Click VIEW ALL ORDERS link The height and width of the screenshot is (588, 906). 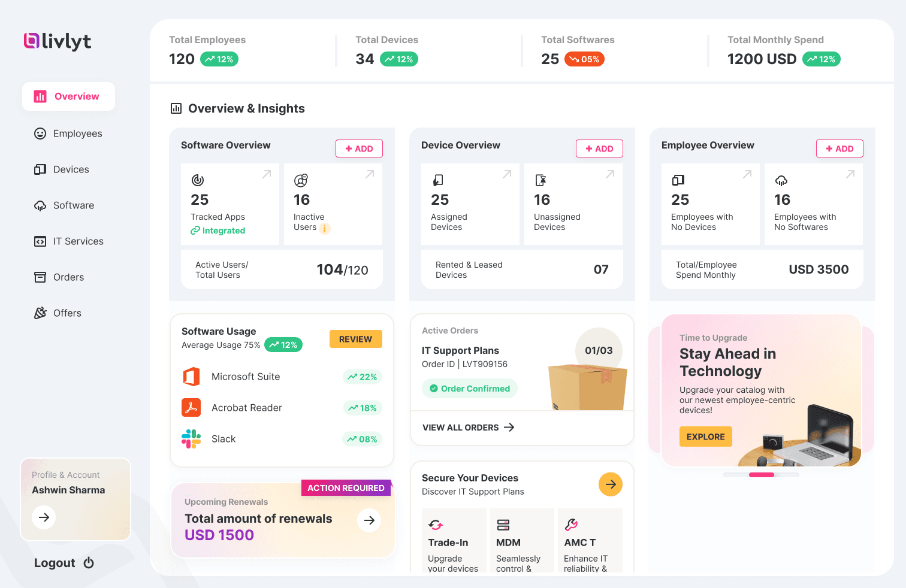tap(469, 428)
